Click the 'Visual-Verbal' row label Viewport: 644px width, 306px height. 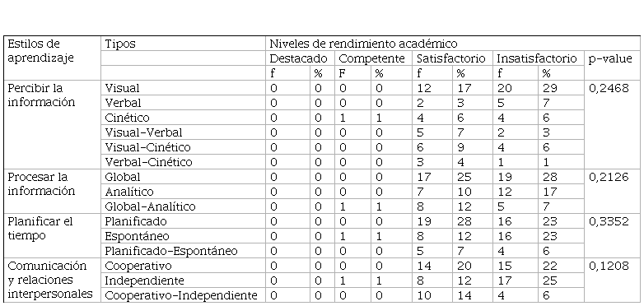183,132
